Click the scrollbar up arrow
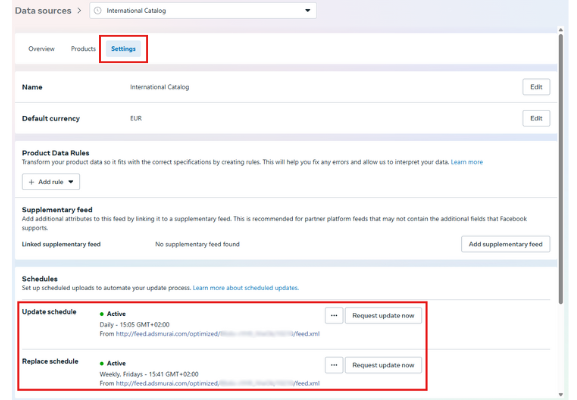 (x=560, y=29)
